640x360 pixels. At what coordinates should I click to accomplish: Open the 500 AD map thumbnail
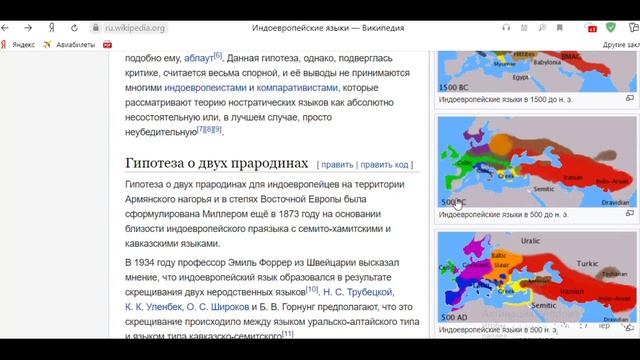[x=537, y=277]
